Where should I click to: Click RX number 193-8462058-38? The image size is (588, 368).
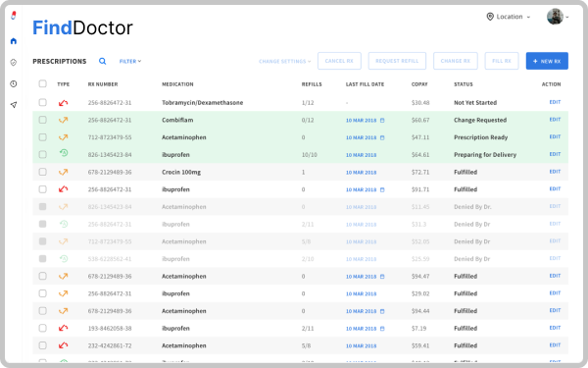click(110, 328)
